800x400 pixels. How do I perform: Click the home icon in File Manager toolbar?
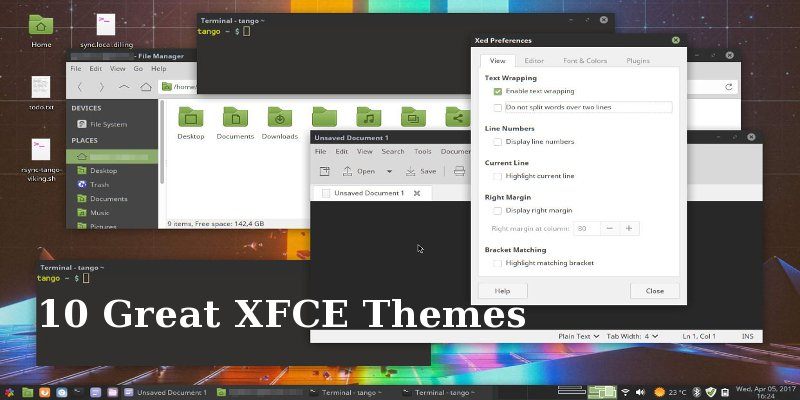(146, 87)
